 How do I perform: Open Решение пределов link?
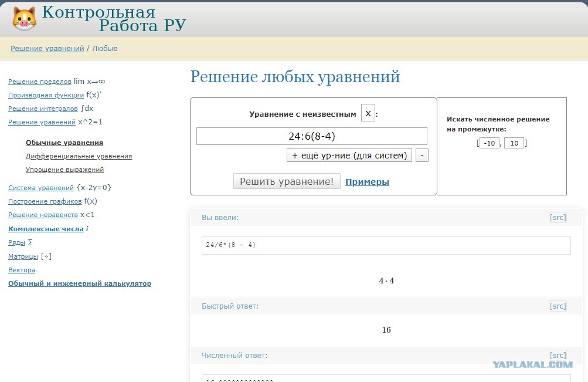click(x=40, y=82)
